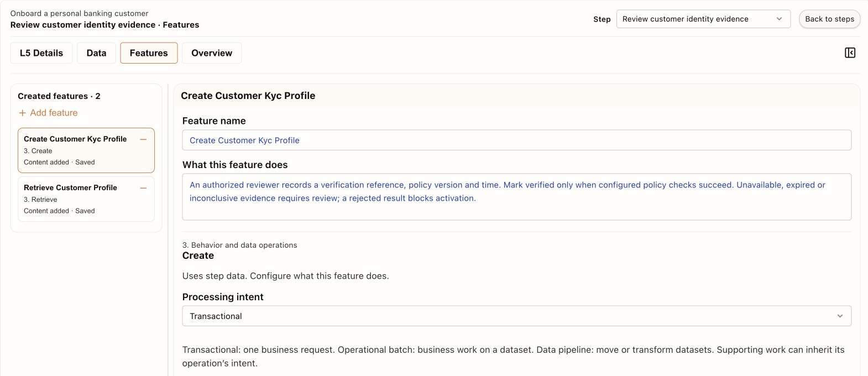Image resolution: width=868 pixels, height=376 pixels.
Task: Expand the Processing intent dropdown
Action: 517,316
